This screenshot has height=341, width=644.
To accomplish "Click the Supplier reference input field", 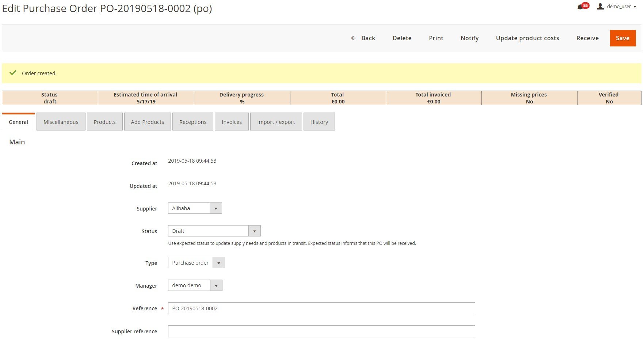I will coord(321,331).
